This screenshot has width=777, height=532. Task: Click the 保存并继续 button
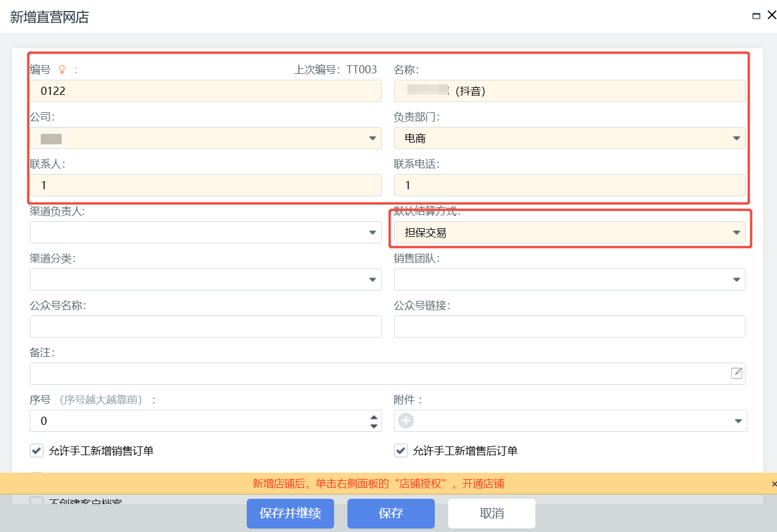pos(290,513)
